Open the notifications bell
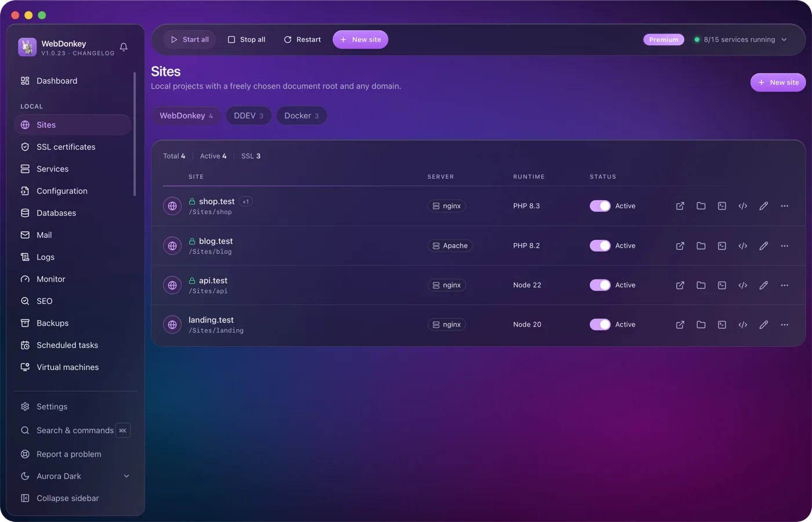 click(x=124, y=47)
